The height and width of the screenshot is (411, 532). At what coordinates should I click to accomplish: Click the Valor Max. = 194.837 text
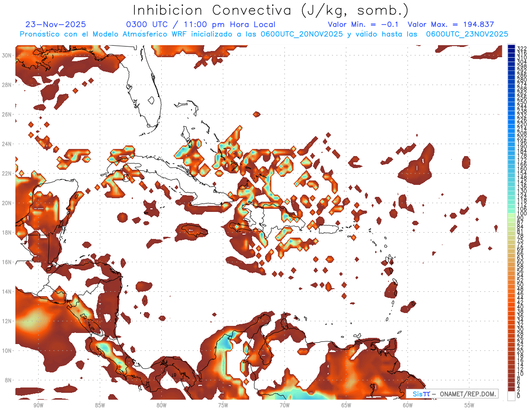(x=451, y=25)
